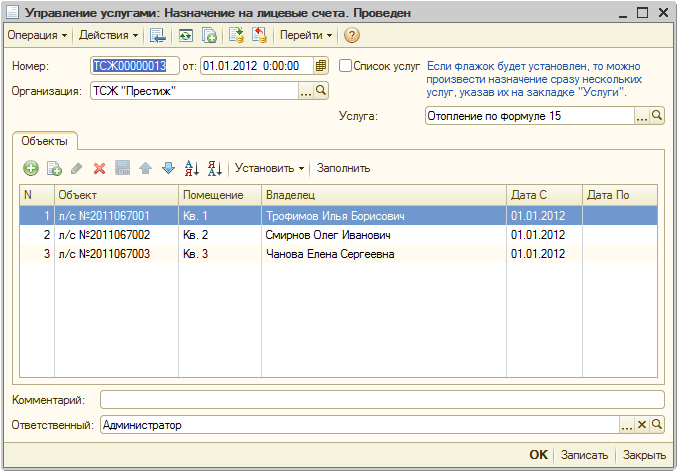Maximize the document window
Screen dimensions: 677x471
click(x=642, y=13)
